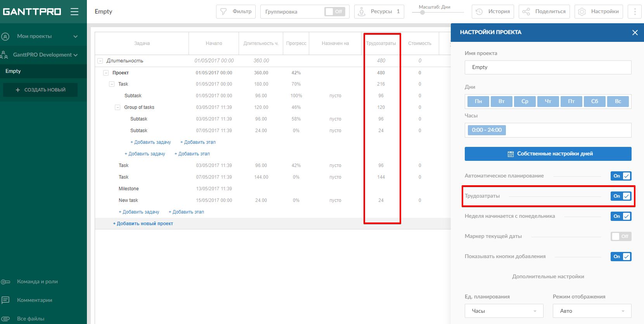Toggle the Группировка switch
Image resolution: width=644 pixels, height=324 pixels.
(x=334, y=12)
